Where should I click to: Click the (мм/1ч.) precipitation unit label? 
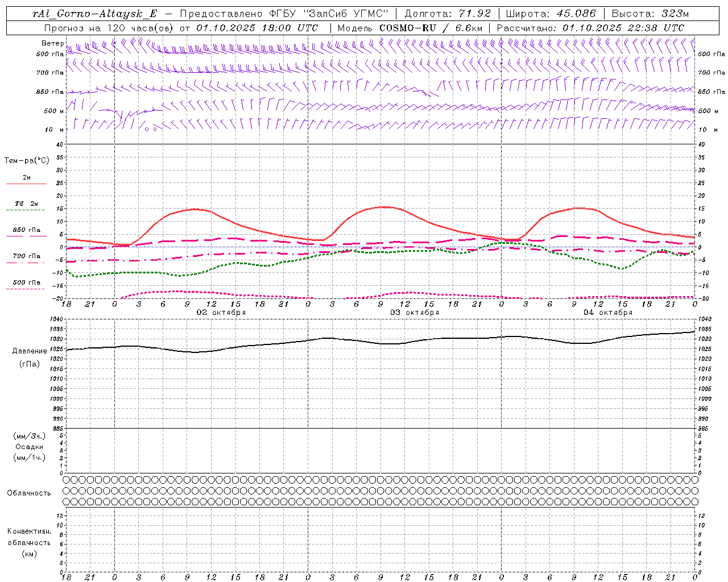30,458
